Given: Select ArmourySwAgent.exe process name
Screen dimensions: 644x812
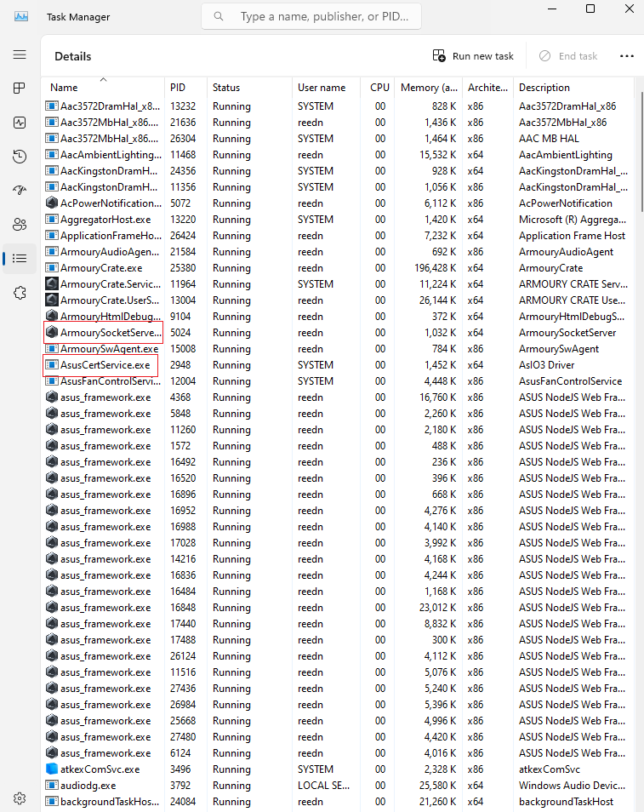Looking at the screenshot, I should coord(109,348).
